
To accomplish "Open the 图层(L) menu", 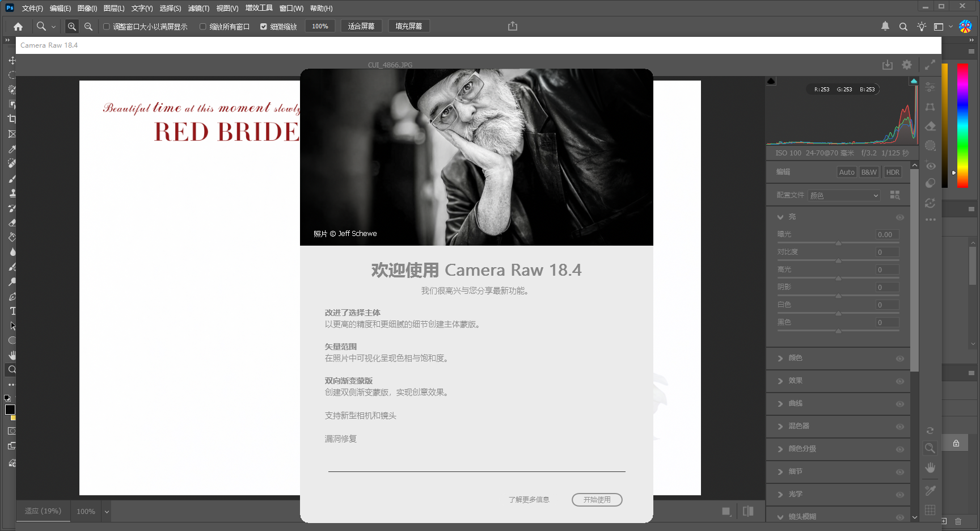I will [x=114, y=9].
